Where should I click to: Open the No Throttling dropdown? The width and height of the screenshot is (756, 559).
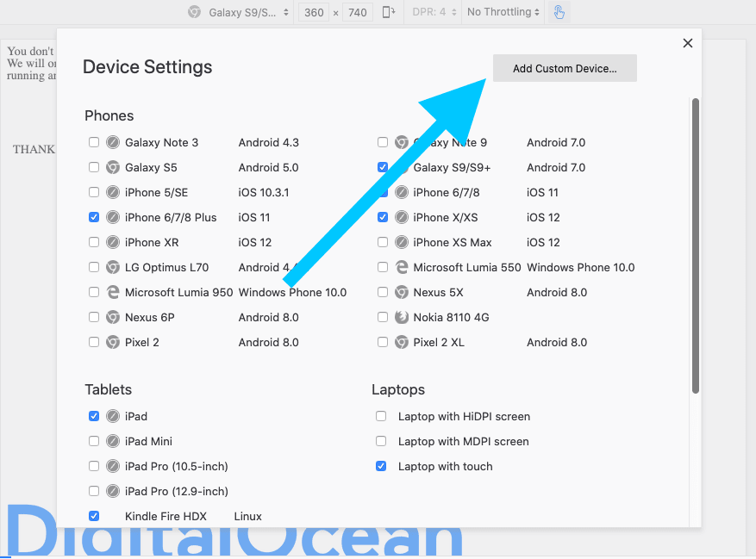tap(503, 13)
